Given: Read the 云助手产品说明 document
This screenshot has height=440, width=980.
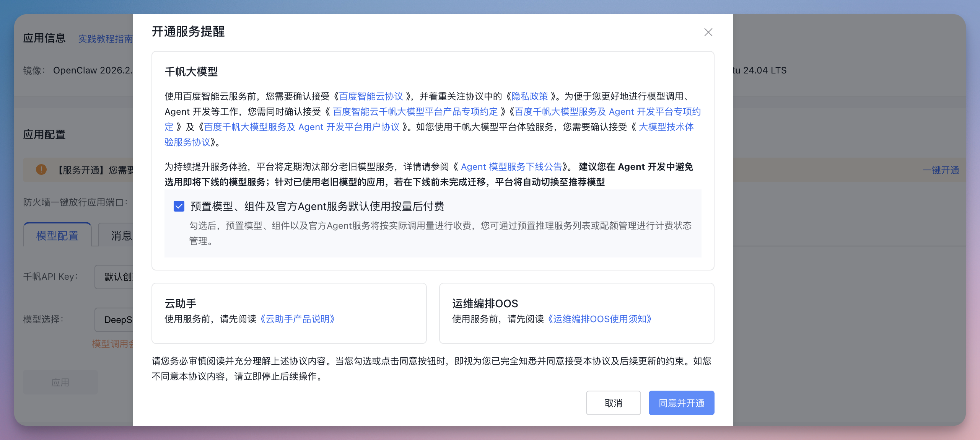Looking at the screenshot, I should coord(298,319).
